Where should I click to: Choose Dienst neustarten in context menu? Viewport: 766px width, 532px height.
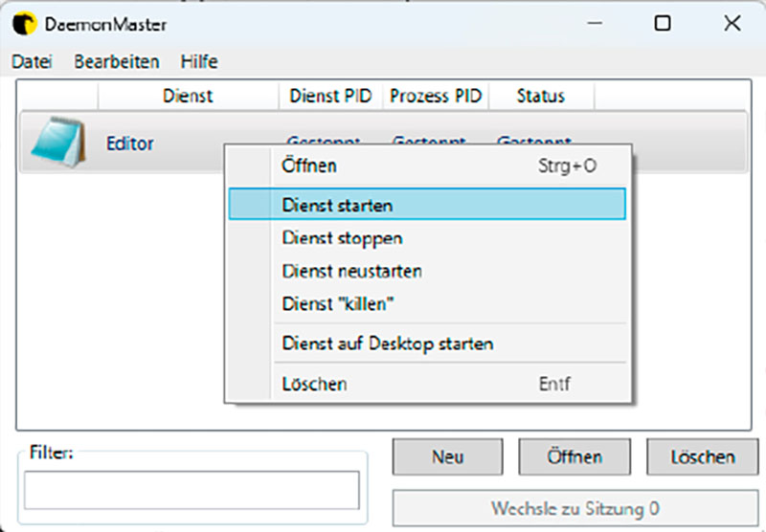pos(427,271)
